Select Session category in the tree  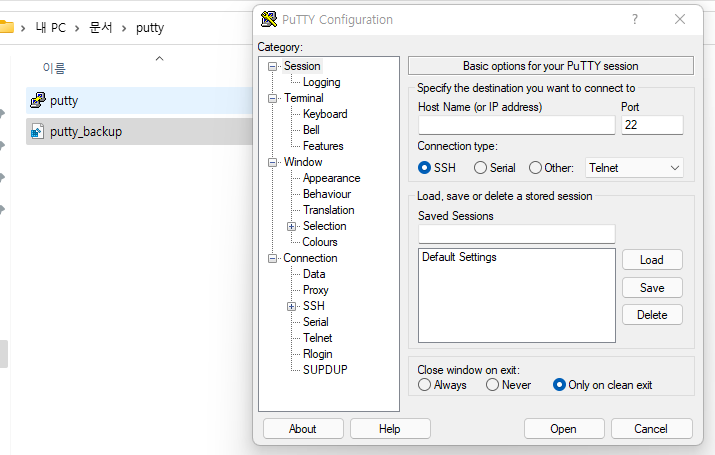click(x=302, y=66)
